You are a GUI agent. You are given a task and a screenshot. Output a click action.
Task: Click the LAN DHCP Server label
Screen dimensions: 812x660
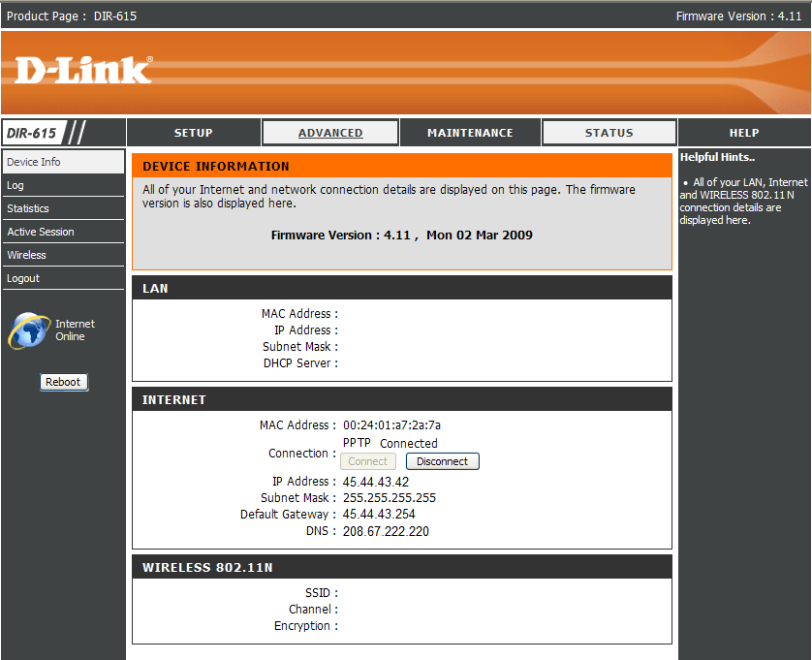pyautogui.click(x=300, y=363)
